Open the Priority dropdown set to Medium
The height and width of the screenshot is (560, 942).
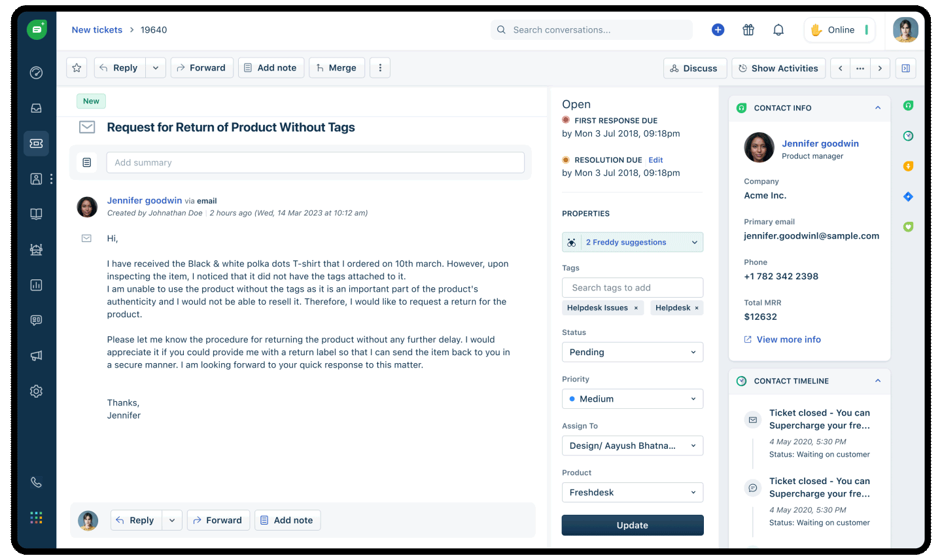pos(632,398)
